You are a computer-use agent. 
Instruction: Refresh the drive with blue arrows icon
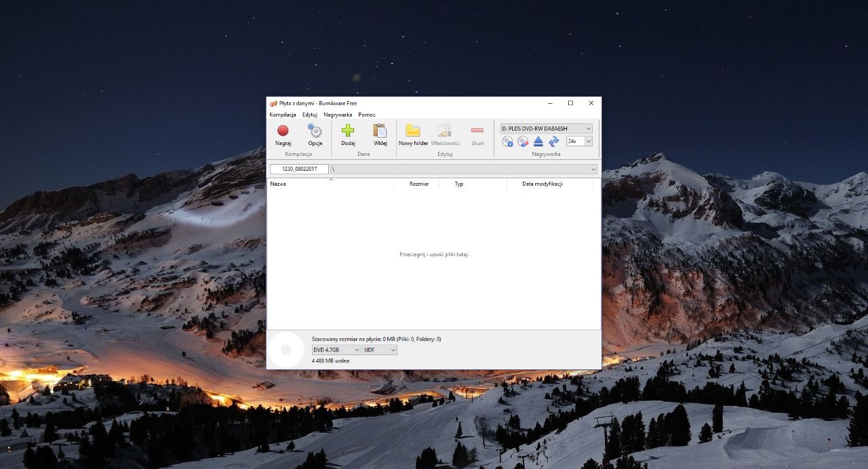[x=553, y=142]
